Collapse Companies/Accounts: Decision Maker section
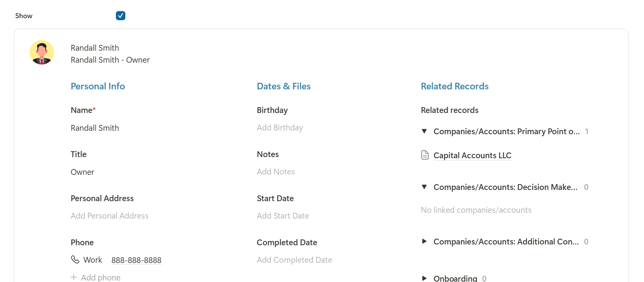The height and width of the screenshot is (282, 644). pos(424,187)
